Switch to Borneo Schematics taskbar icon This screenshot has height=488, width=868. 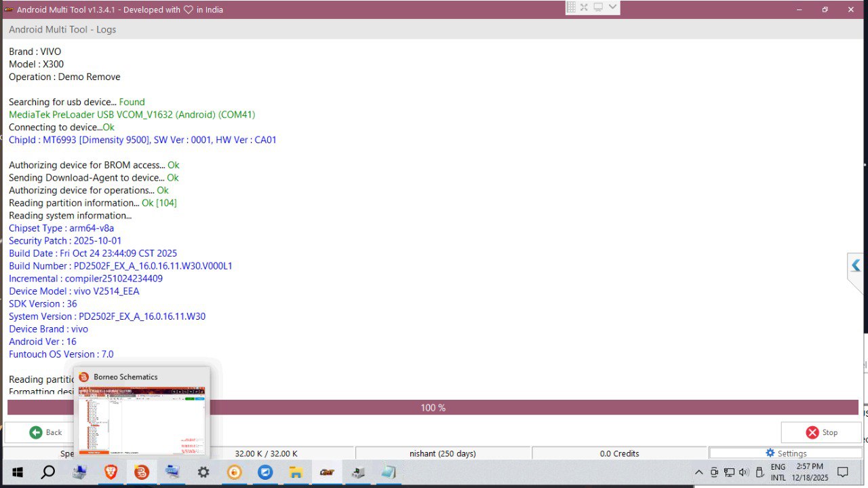(x=142, y=472)
